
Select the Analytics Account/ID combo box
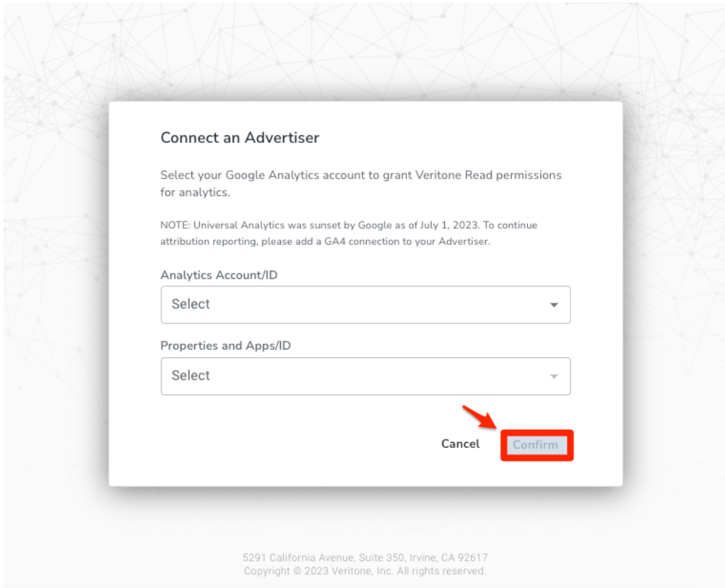click(365, 304)
